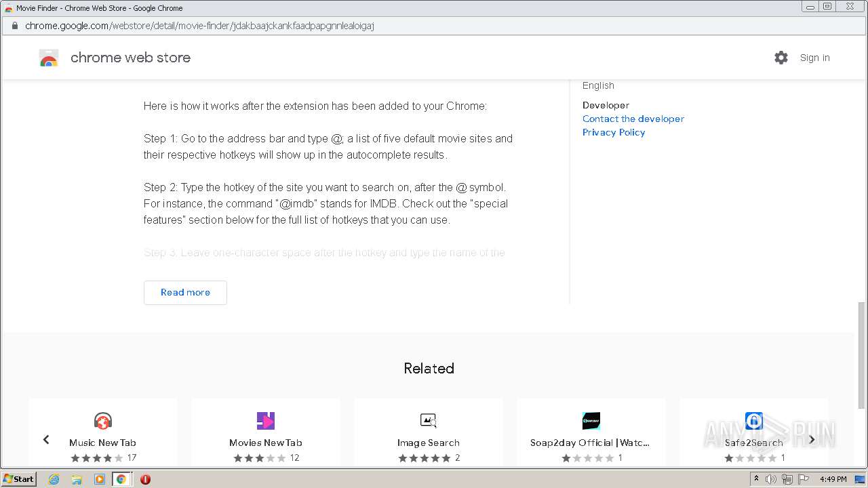Screen dimensions: 868x488
Task: Open the red shield antivirus taskbar icon
Action: coord(145,479)
